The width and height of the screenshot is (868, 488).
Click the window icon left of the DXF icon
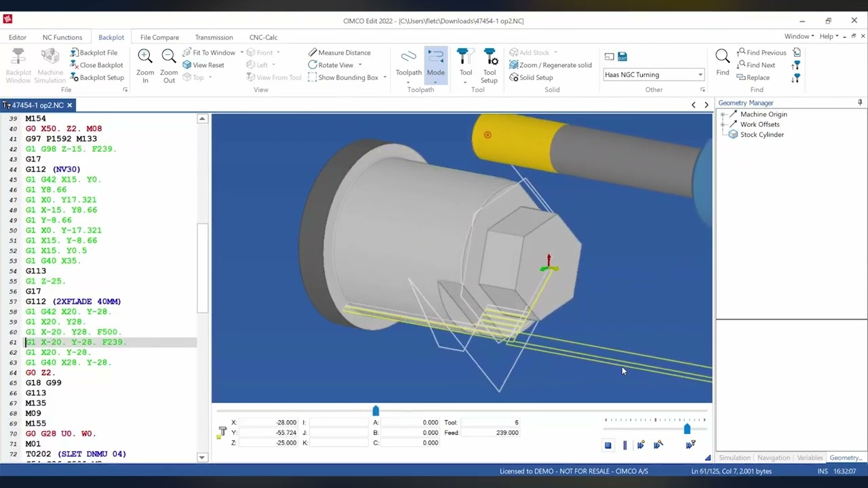pos(609,57)
